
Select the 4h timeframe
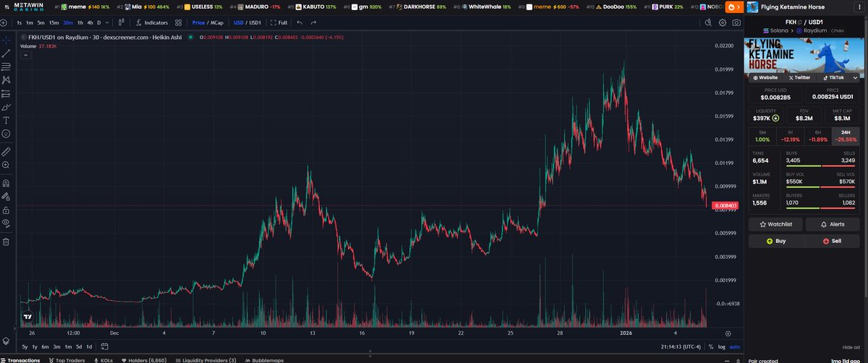pyautogui.click(x=90, y=22)
